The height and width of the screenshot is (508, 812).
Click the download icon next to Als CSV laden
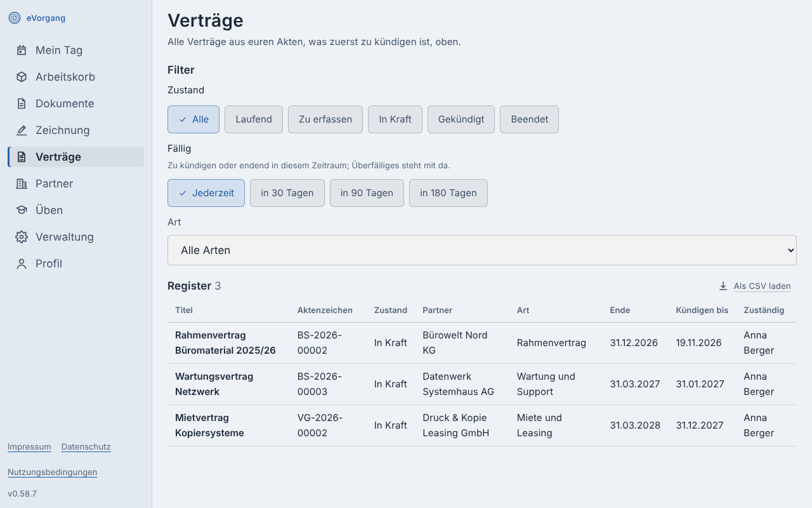tap(723, 286)
